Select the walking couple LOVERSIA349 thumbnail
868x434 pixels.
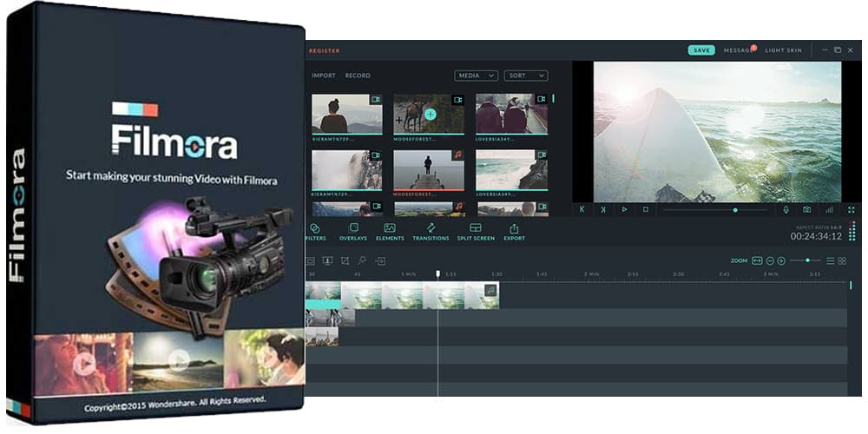pyautogui.click(x=511, y=114)
